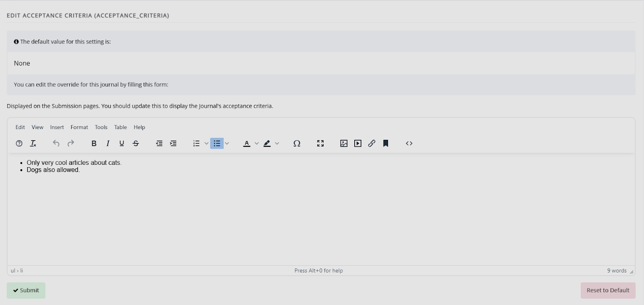Open the editor help icon
This screenshot has height=305, width=644.
(19, 143)
